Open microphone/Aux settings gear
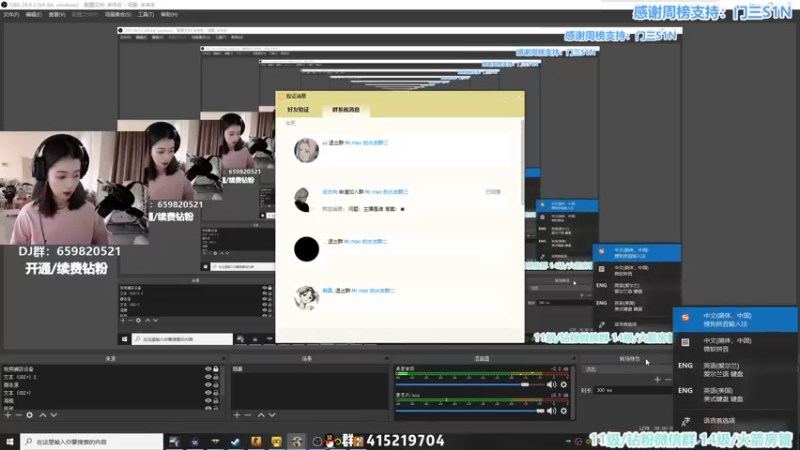The height and width of the screenshot is (450, 800). (x=564, y=411)
